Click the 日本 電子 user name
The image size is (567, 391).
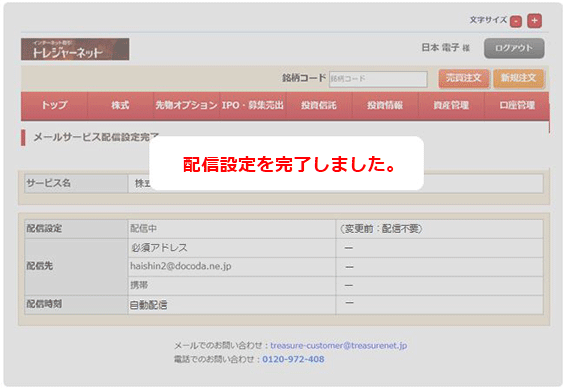pyautogui.click(x=440, y=48)
